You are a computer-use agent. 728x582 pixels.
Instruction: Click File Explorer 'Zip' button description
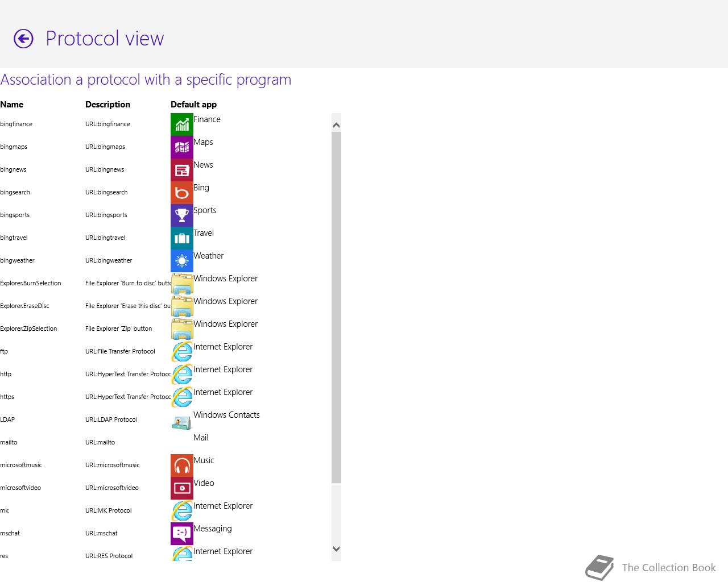118,329
